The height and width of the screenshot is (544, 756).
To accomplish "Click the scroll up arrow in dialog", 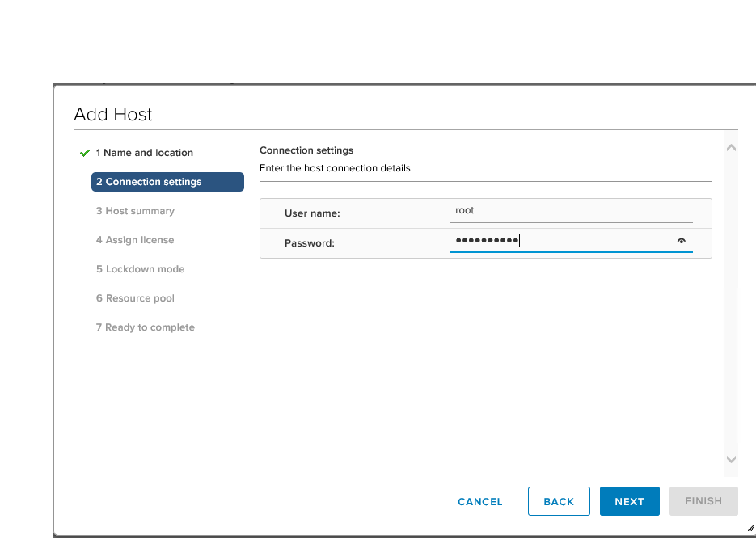I will [731, 149].
